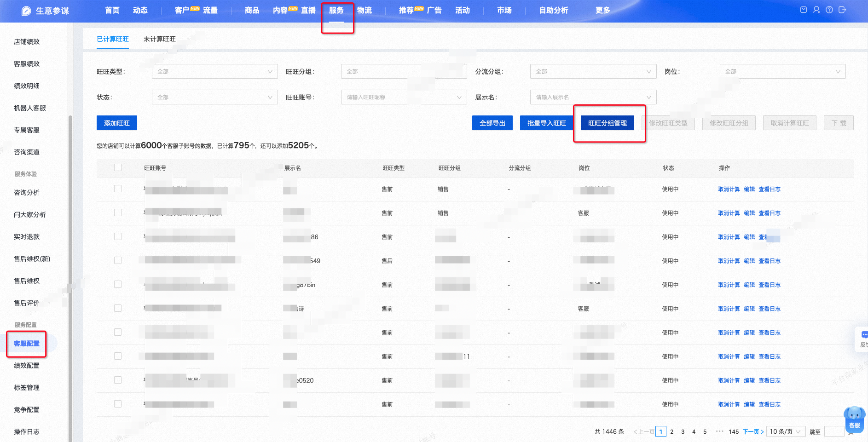Viewport: 868px width, 442px height.
Task: Open 竞争配置 in sidebar
Action: [x=27, y=410]
